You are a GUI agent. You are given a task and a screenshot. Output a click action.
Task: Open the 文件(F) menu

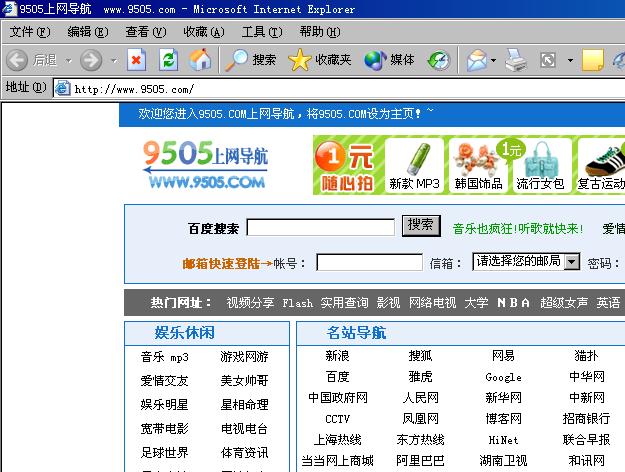tap(30, 31)
